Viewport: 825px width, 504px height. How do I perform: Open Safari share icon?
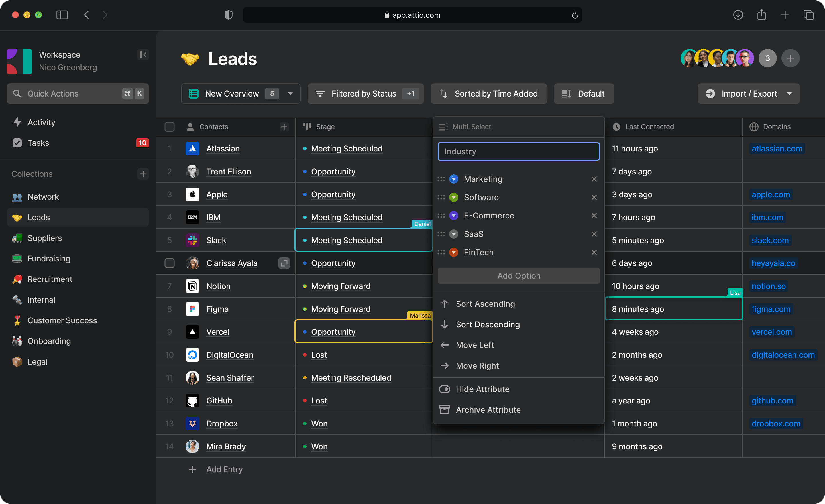(x=761, y=15)
